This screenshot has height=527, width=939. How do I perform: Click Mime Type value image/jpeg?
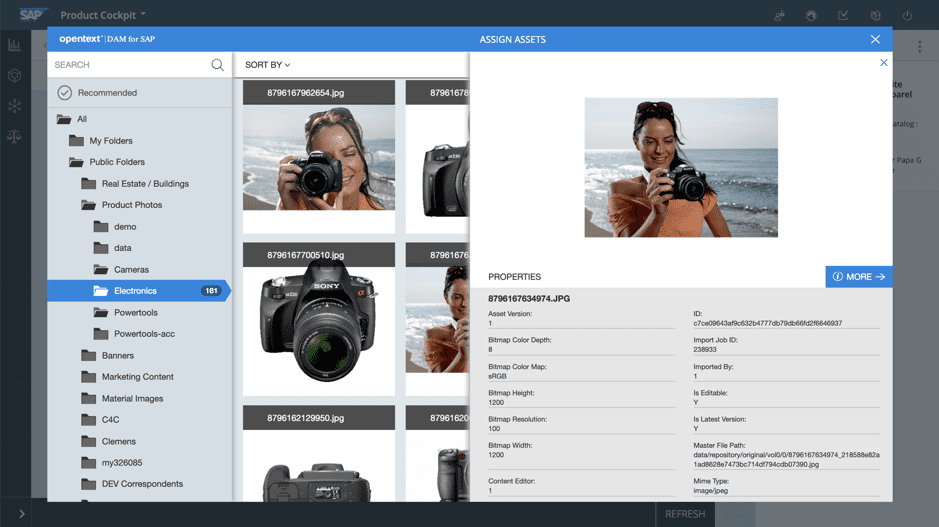click(711, 490)
